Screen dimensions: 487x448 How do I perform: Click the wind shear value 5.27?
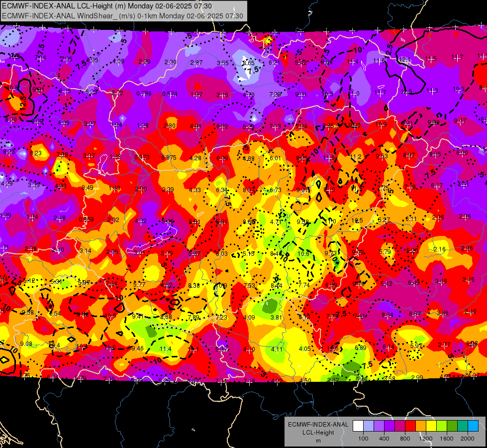(x=384, y=220)
